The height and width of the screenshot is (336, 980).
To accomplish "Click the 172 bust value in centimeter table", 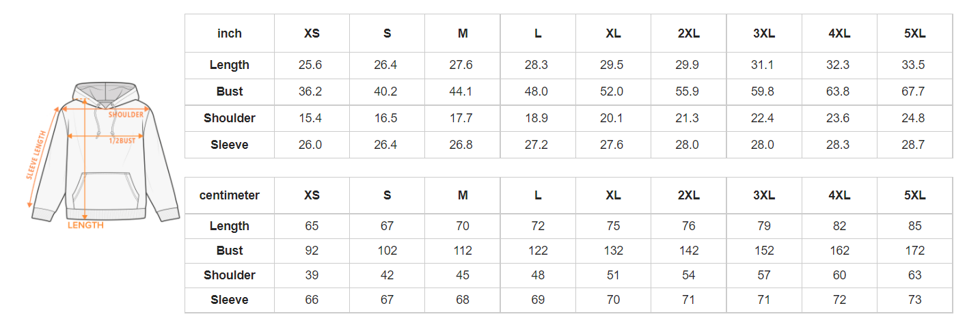I will [914, 251].
